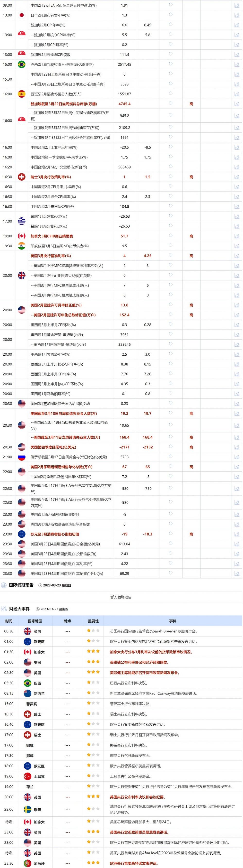Open chart icon for 瑞士3月央行政策利率 row
This screenshot has width=243, height=868.
point(237,177)
